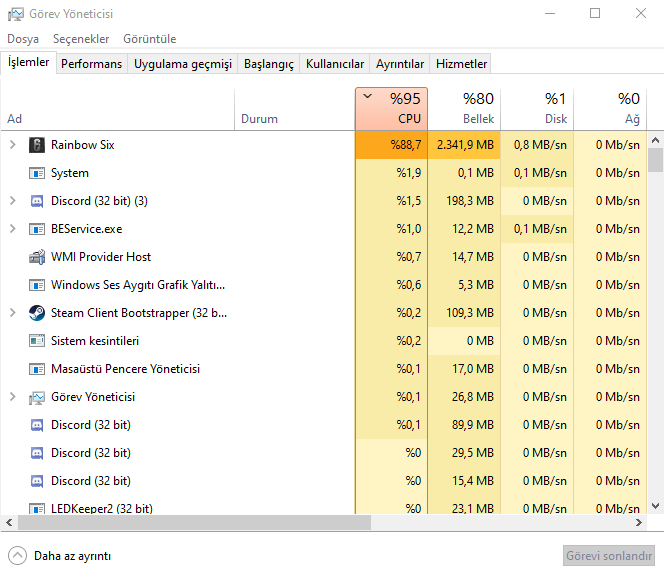This screenshot has width=664, height=580.
Task: Open the Seçenekler menu
Action: (x=81, y=39)
